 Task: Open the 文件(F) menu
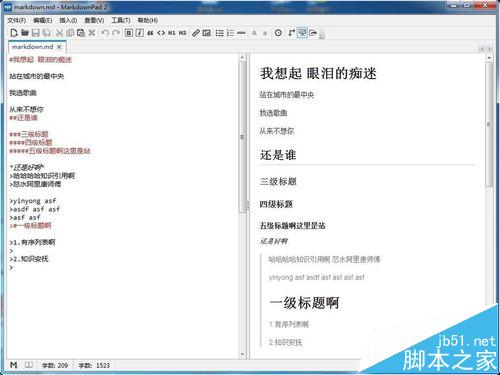(17, 20)
